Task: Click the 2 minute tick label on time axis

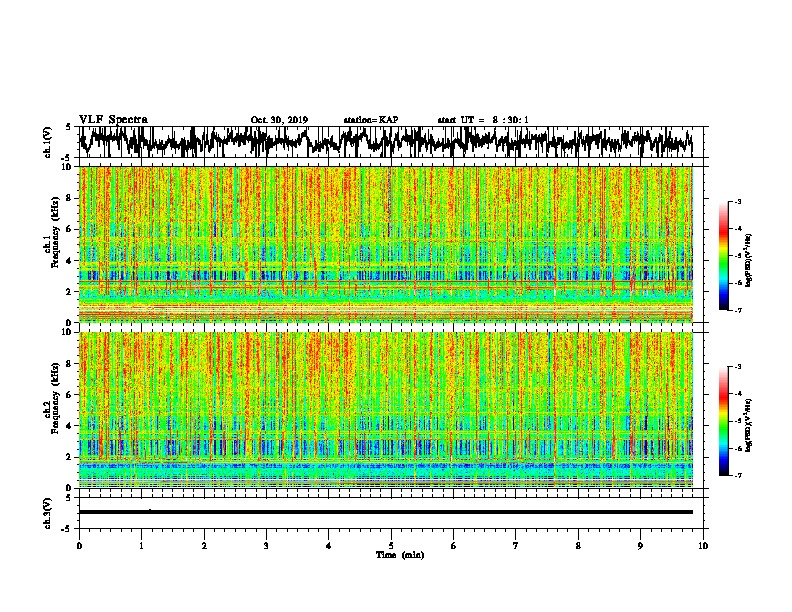Action: click(204, 546)
